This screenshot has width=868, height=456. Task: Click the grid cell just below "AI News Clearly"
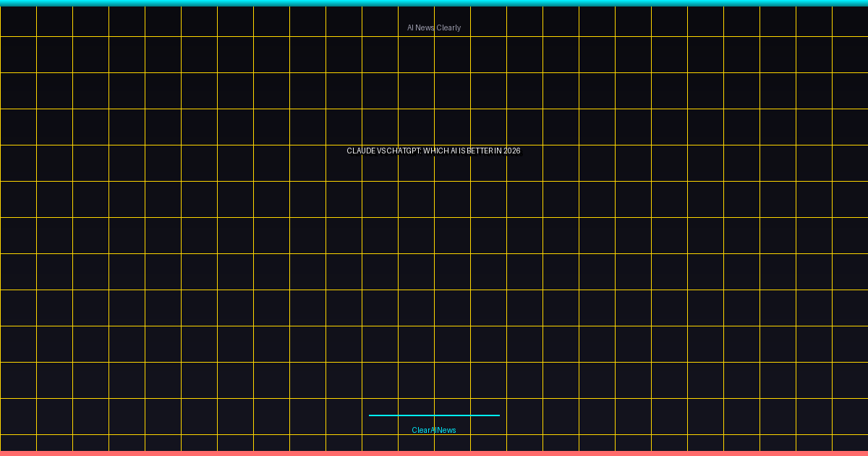416,54
